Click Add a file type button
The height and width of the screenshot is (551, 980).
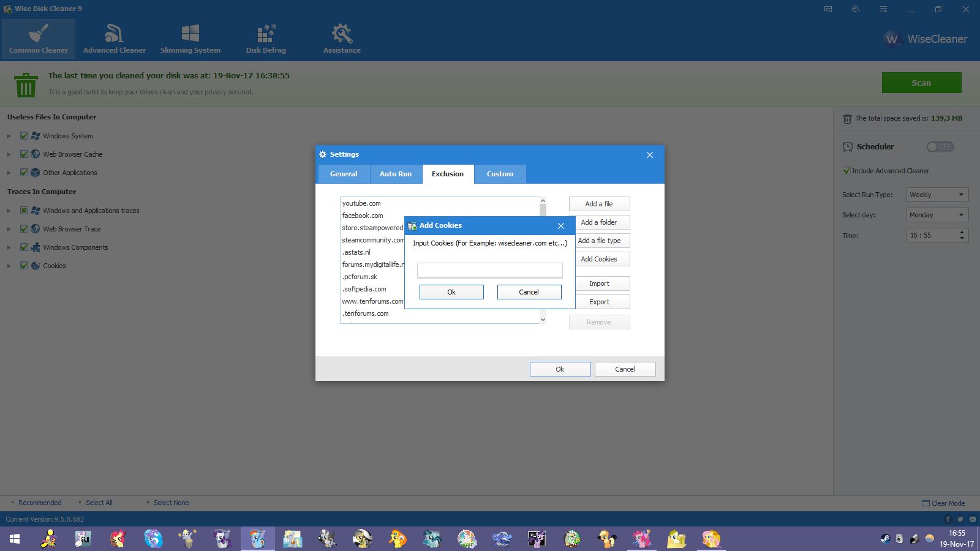(x=602, y=241)
